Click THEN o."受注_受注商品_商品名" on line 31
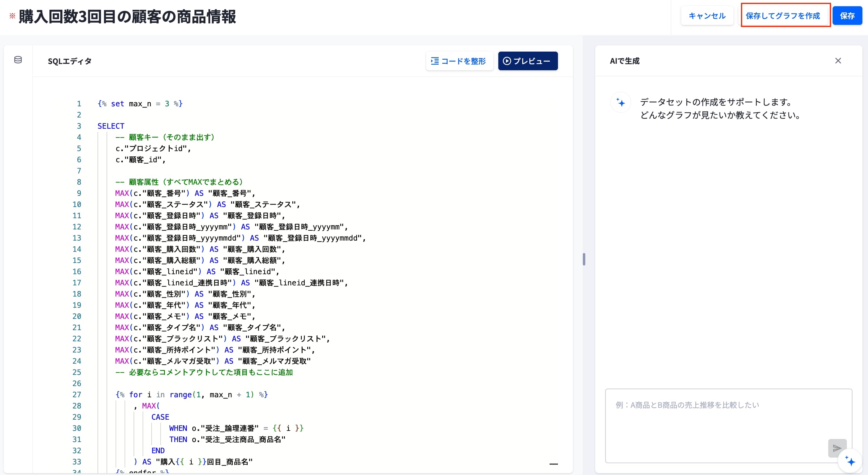Image resolution: width=868 pixels, height=475 pixels. 227,439
